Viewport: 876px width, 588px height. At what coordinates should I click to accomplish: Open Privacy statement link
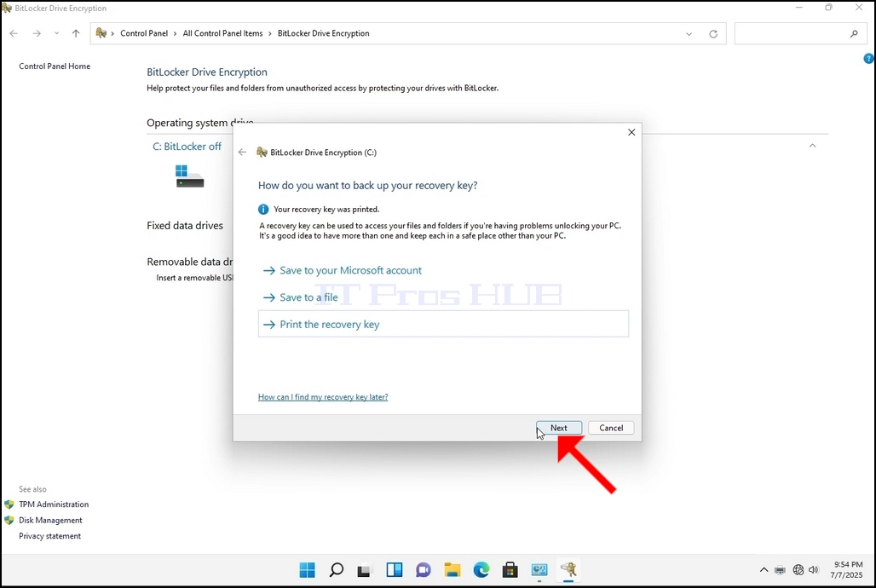coord(49,536)
